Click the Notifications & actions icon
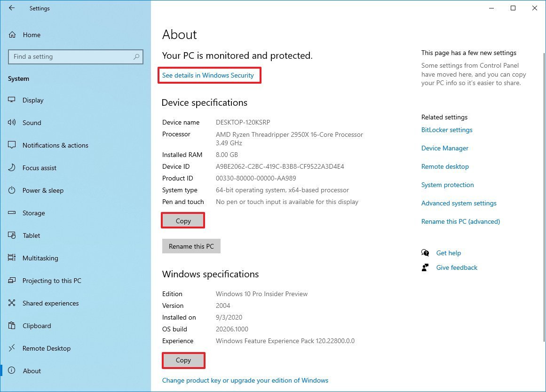This screenshot has width=546, height=392. coord(12,145)
